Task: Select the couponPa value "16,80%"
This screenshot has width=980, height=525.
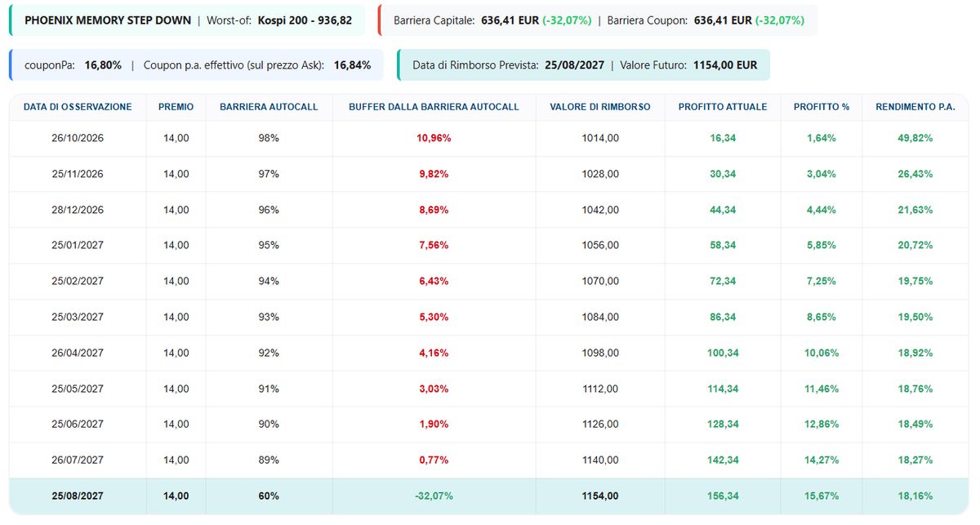Action: (103, 65)
